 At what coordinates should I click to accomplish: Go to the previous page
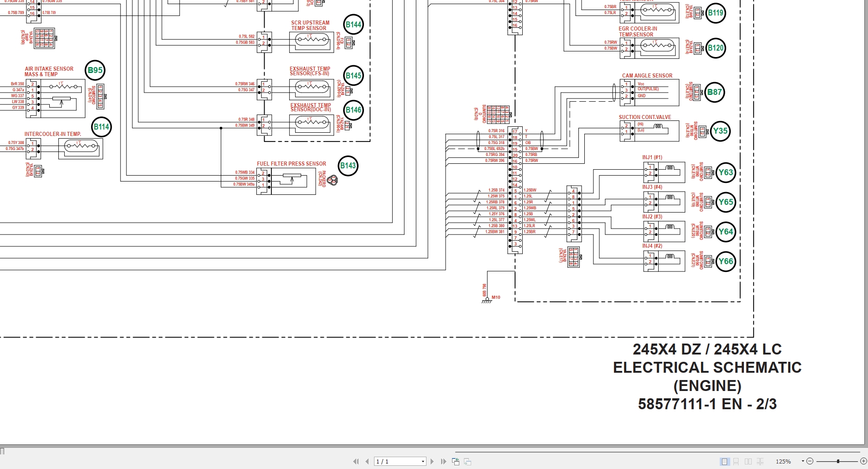coord(367,461)
